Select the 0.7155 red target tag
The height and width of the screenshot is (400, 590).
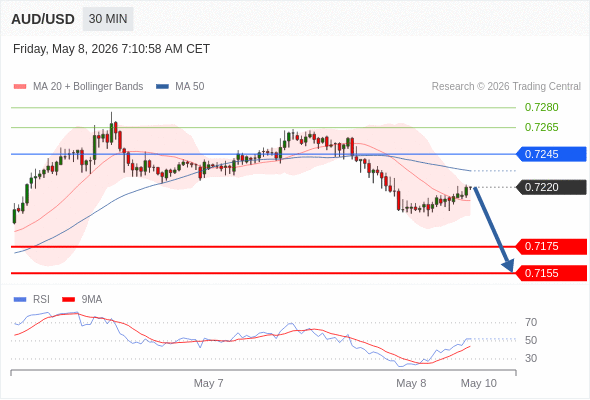point(551,273)
